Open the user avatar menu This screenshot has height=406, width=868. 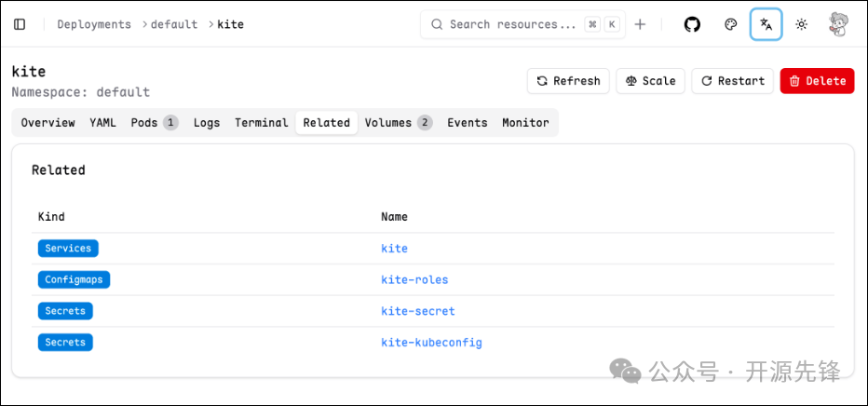[838, 24]
